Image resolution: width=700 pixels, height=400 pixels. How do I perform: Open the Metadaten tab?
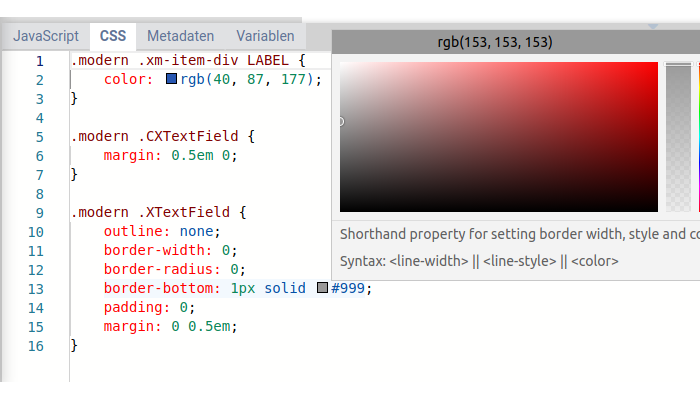(x=181, y=36)
